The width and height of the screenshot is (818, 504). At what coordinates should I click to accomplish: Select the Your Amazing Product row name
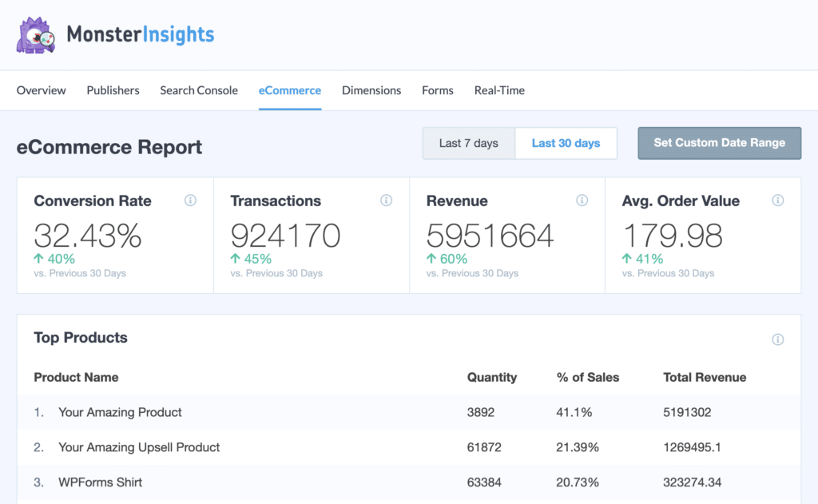pos(120,412)
